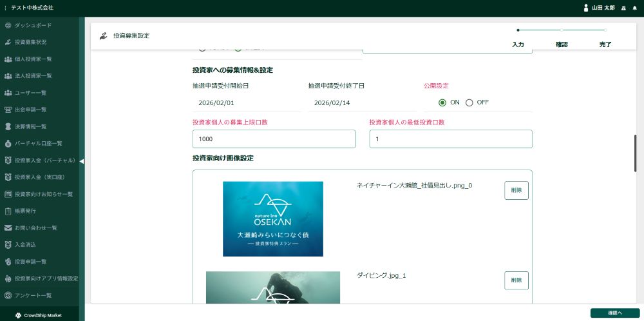This screenshot has width=644, height=321.
Task: Click the 投資家向けアプリ情報設定 icon
Action: (x=8, y=278)
